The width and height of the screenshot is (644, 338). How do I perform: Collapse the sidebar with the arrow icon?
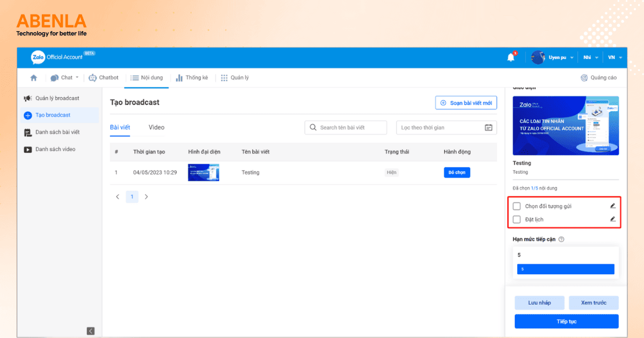91,331
